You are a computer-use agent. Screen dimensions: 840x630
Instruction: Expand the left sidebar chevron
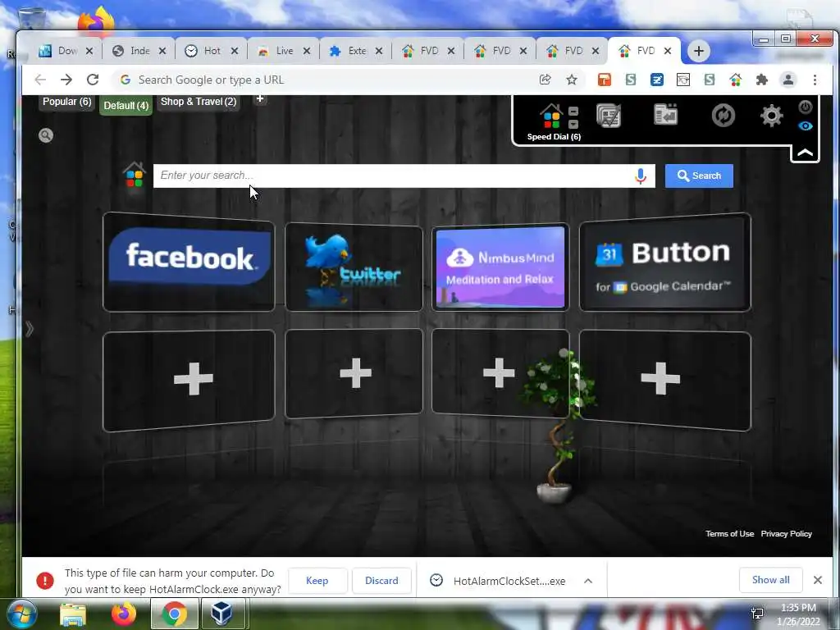[x=30, y=328]
